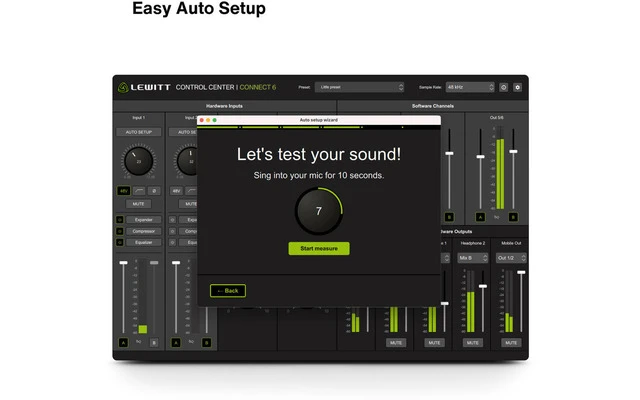Click Input 1 mix A fader handle
The width and height of the screenshot is (640, 400).
pyautogui.click(x=123, y=262)
